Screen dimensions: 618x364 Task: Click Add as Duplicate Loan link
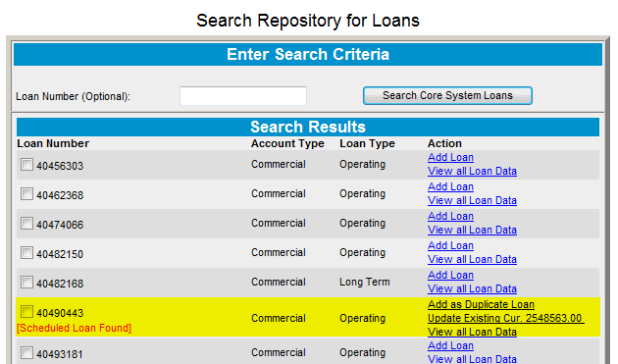tap(481, 304)
